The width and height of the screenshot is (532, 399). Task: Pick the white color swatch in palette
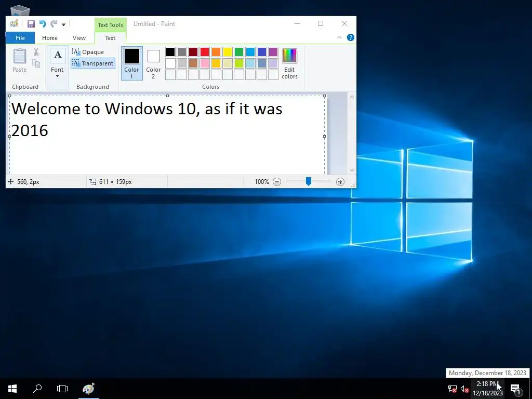170,63
